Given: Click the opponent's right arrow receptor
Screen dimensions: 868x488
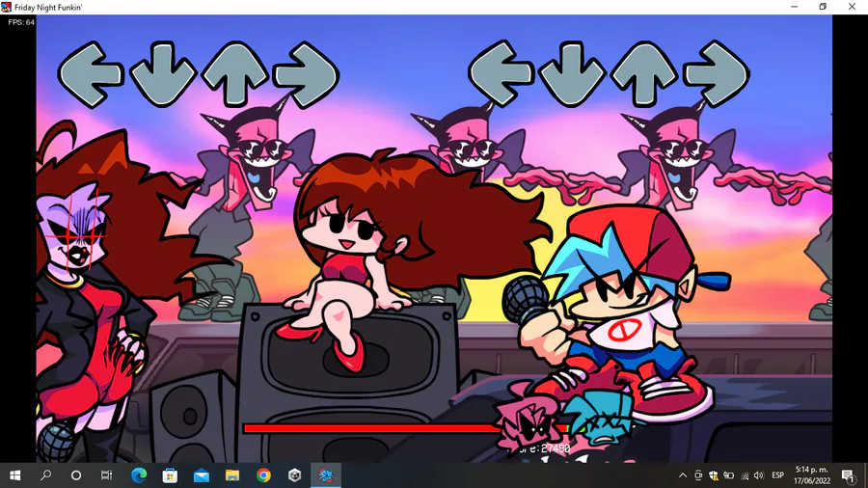Looking at the screenshot, I should click(x=306, y=74).
